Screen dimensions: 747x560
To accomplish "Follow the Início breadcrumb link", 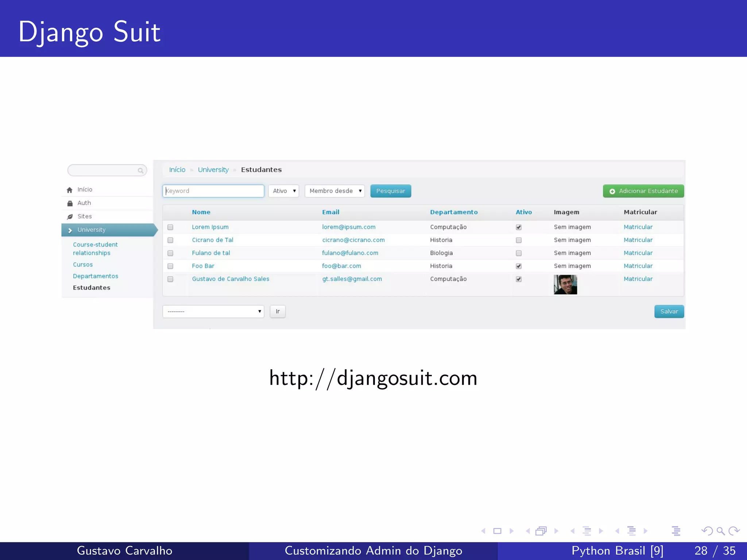I will 177,170.
